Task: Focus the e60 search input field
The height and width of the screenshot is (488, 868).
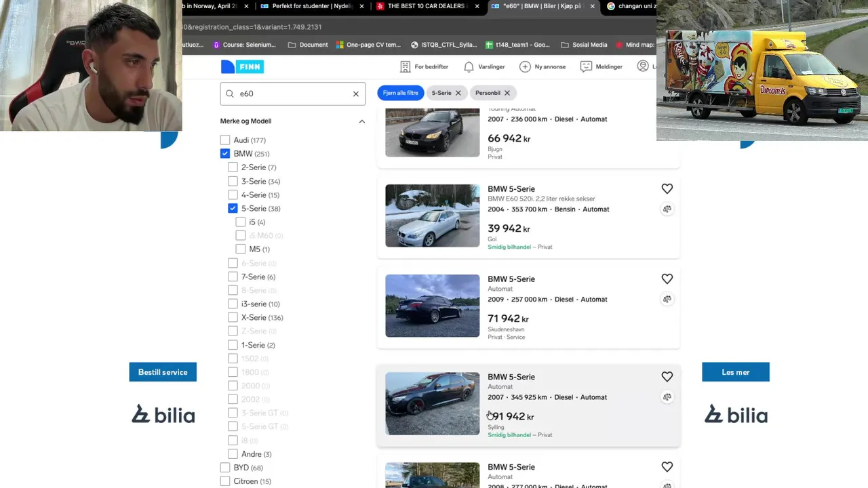Action: [x=293, y=94]
